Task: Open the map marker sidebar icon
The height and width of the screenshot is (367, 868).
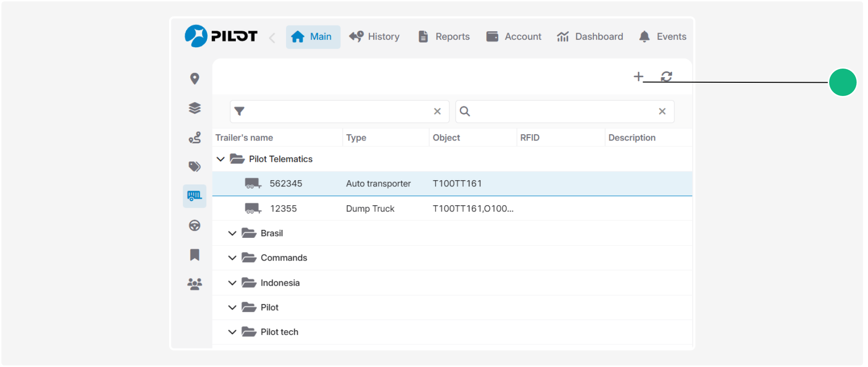Action: pyautogui.click(x=195, y=79)
